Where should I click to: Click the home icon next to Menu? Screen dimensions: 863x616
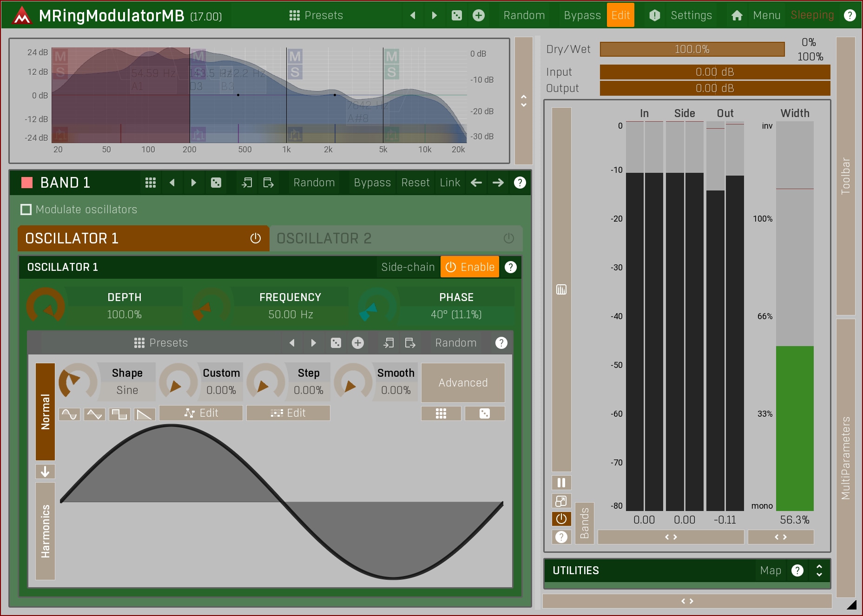737,15
